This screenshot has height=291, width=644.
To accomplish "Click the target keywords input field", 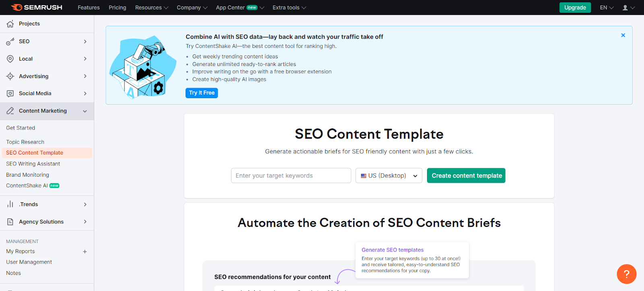I will pos(291,175).
